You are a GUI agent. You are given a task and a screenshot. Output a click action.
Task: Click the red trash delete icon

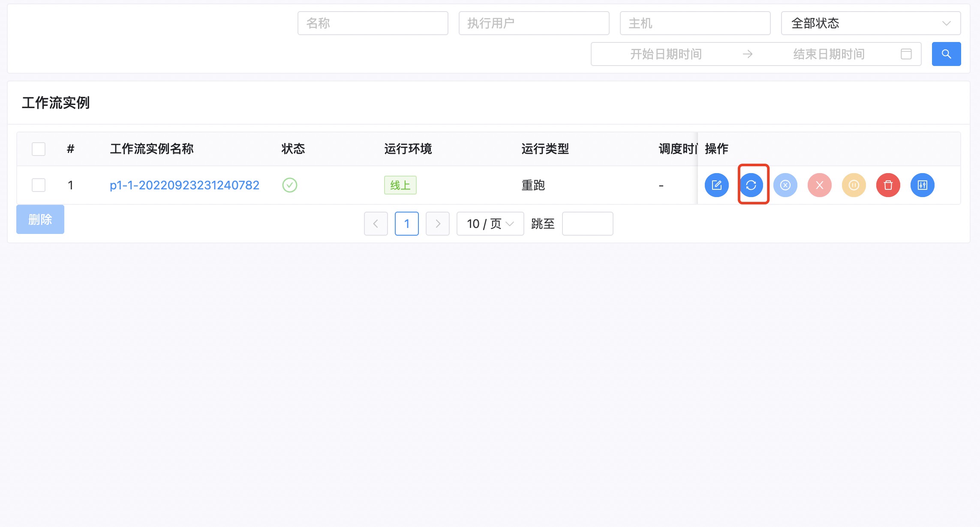click(888, 185)
